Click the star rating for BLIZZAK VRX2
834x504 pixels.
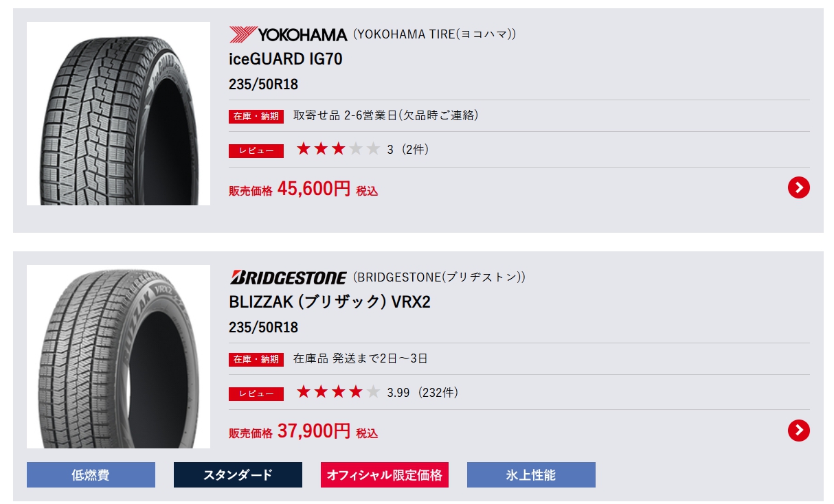(337, 392)
